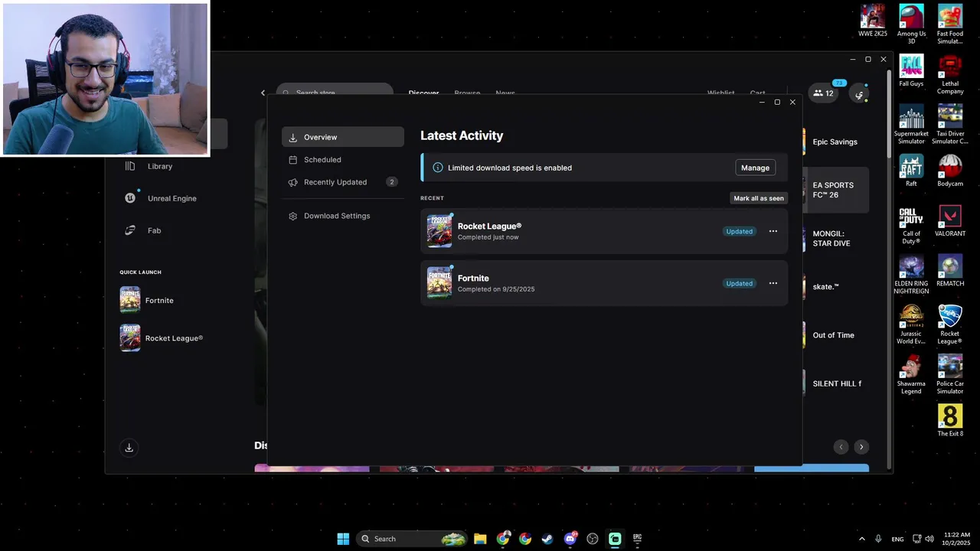Open MONGIL: STAR DIVE store entry
Viewport: 980px width, 551px height.
pos(835,239)
